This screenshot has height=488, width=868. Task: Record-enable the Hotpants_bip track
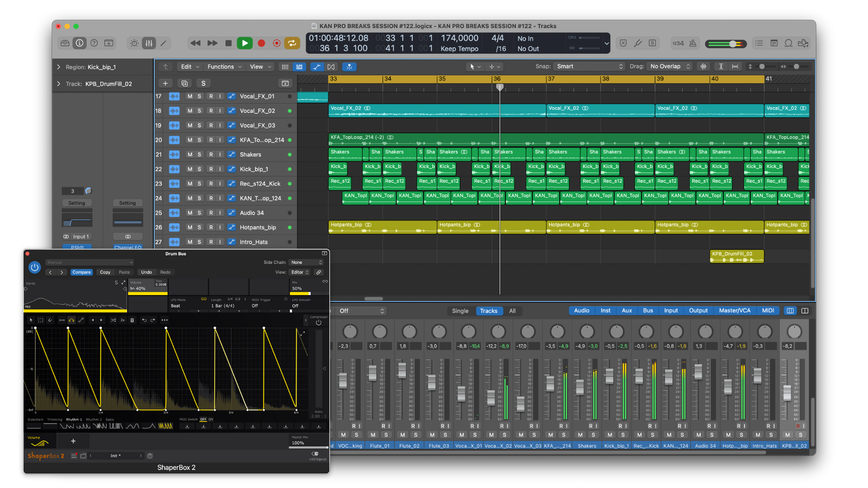pos(211,227)
